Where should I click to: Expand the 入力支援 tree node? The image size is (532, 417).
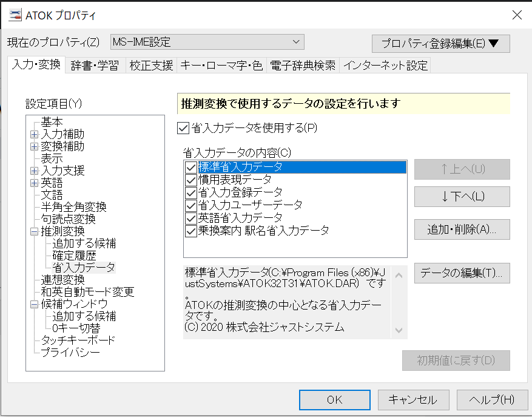coord(34,171)
